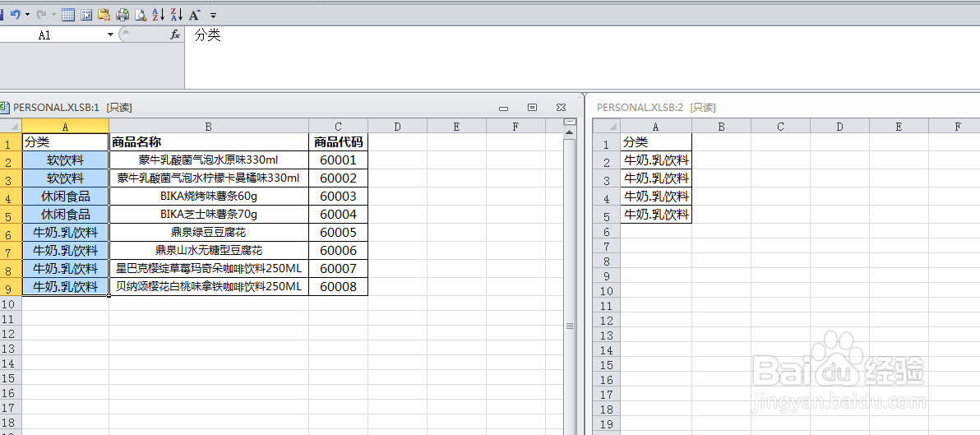Screen dimensions: 980x435
Task: Click the table grid icon in toolbar
Action: click(69, 14)
